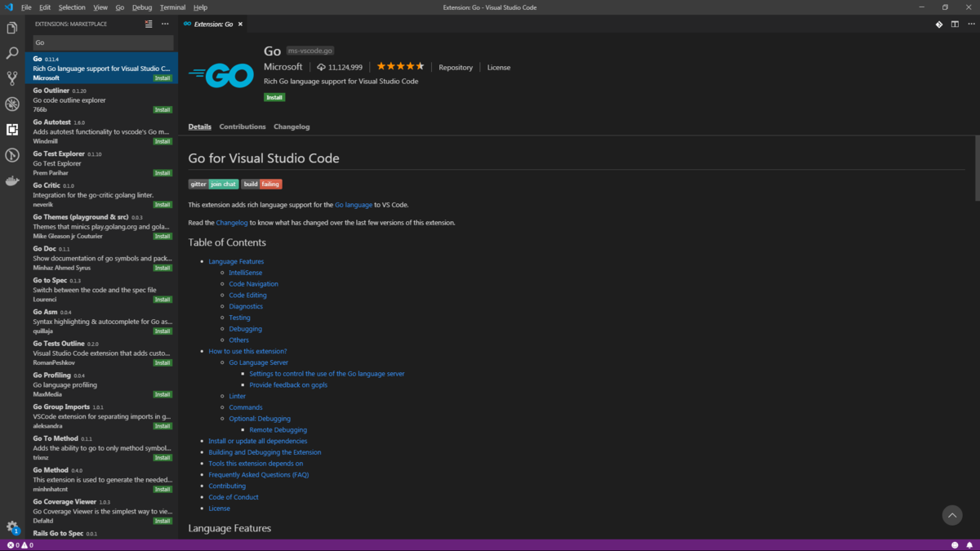Viewport: 980px width, 551px height.
Task: Click the extensions search box containing Go
Action: click(103, 42)
